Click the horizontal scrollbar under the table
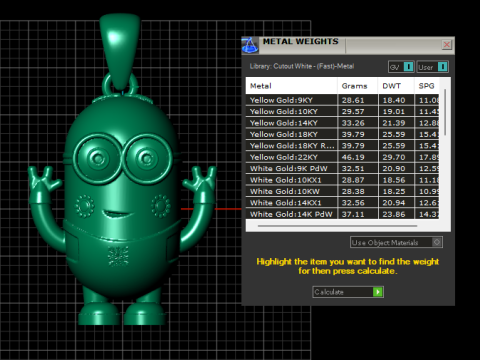Screen dimensions: 480x360 pos(337,226)
